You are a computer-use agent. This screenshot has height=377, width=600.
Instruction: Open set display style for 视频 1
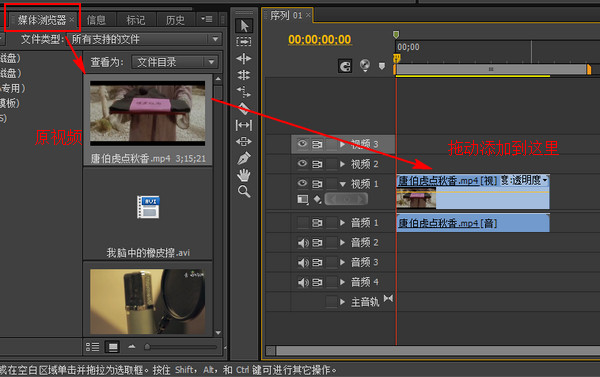302,199
